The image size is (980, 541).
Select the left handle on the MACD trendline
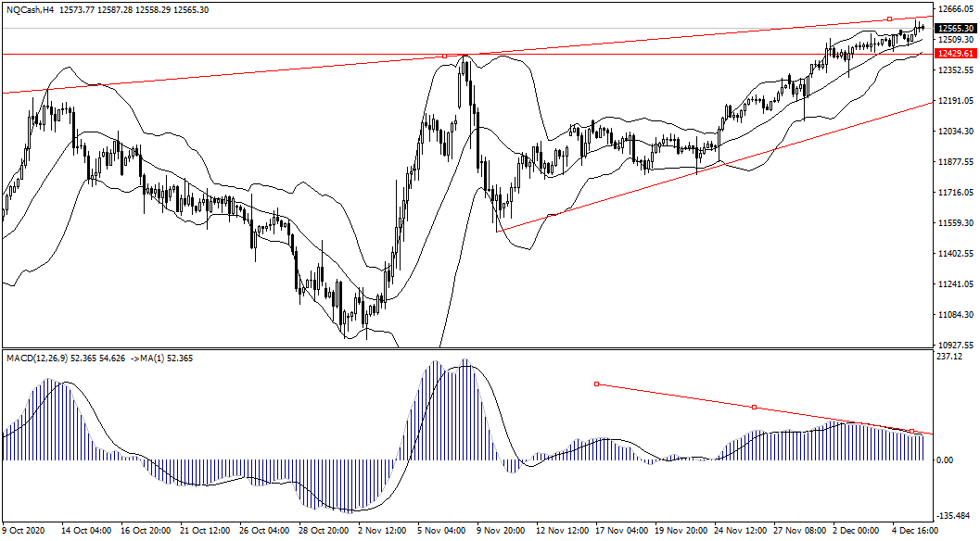coord(596,384)
